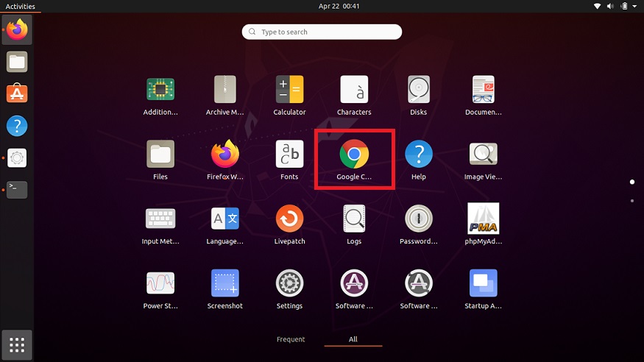Launch Startup Applications app
Viewport: 644px width, 362px height.
[x=483, y=283]
